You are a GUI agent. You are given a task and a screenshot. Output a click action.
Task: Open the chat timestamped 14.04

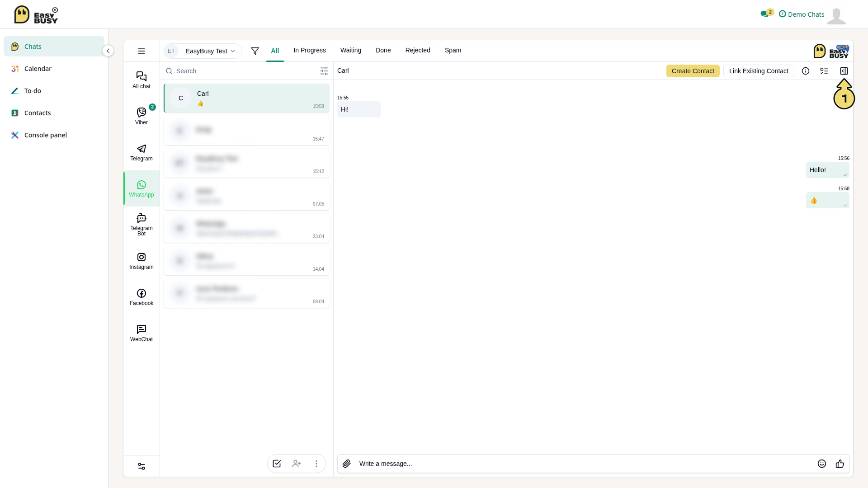(x=247, y=261)
